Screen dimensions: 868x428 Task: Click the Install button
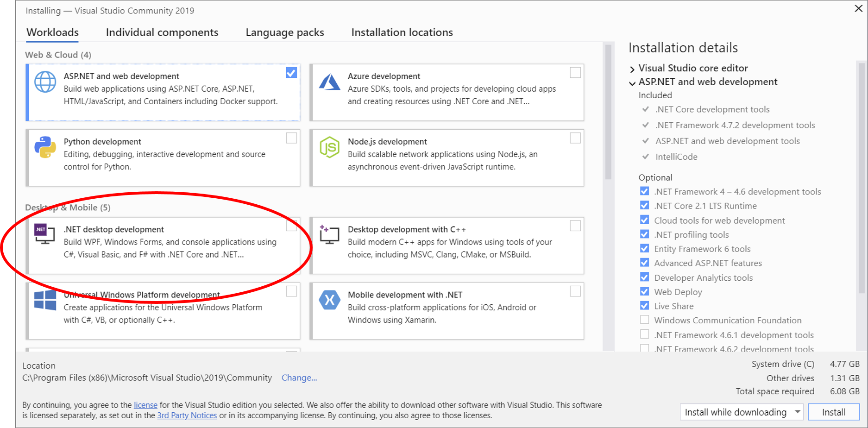[x=834, y=412]
